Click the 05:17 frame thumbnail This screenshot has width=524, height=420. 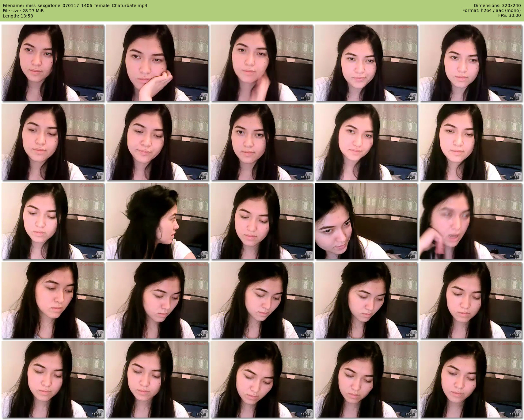(471, 142)
